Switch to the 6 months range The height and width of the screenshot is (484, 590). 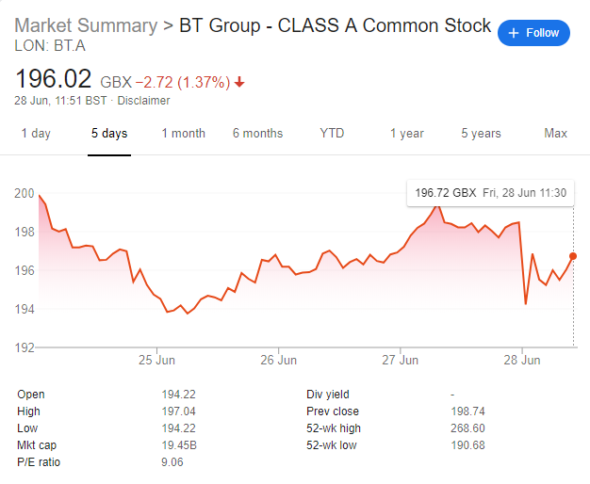click(x=257, y=133)
